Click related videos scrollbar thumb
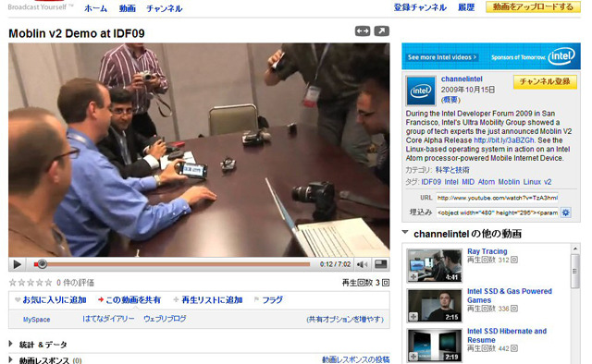 click(x=575, y=272)
